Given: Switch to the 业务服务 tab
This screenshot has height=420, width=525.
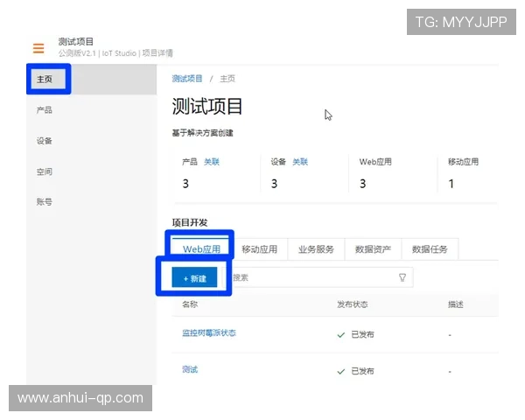Looking at the screenshot, I should click(x=316, y=248).
